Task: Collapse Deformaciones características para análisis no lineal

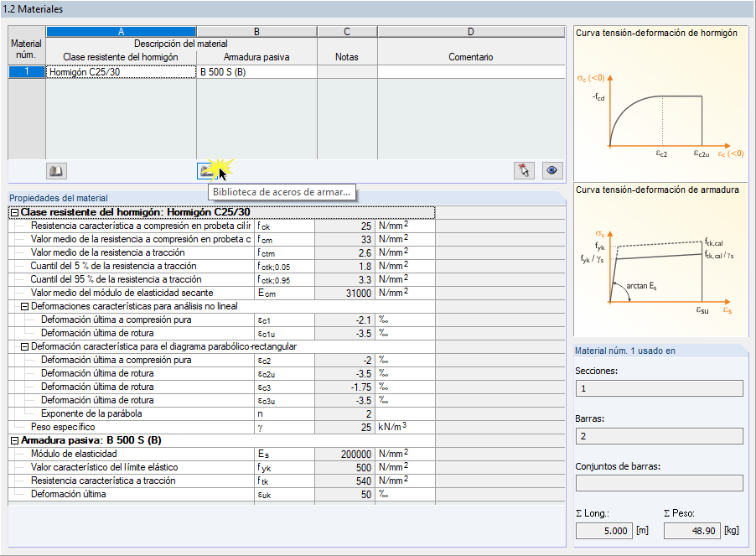Action: click(24, 306)
